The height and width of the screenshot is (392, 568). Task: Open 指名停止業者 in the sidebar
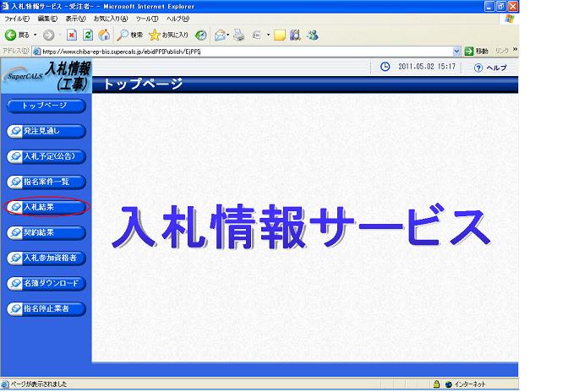coord(46,308)
